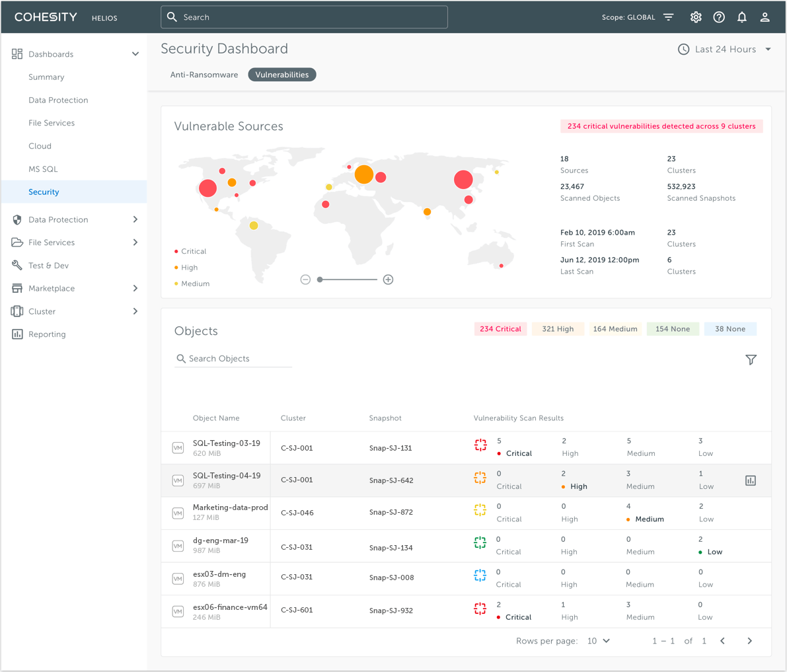Open the settings gear in the top bar
The width and height of the screenshot is (787, 672).
696,17
